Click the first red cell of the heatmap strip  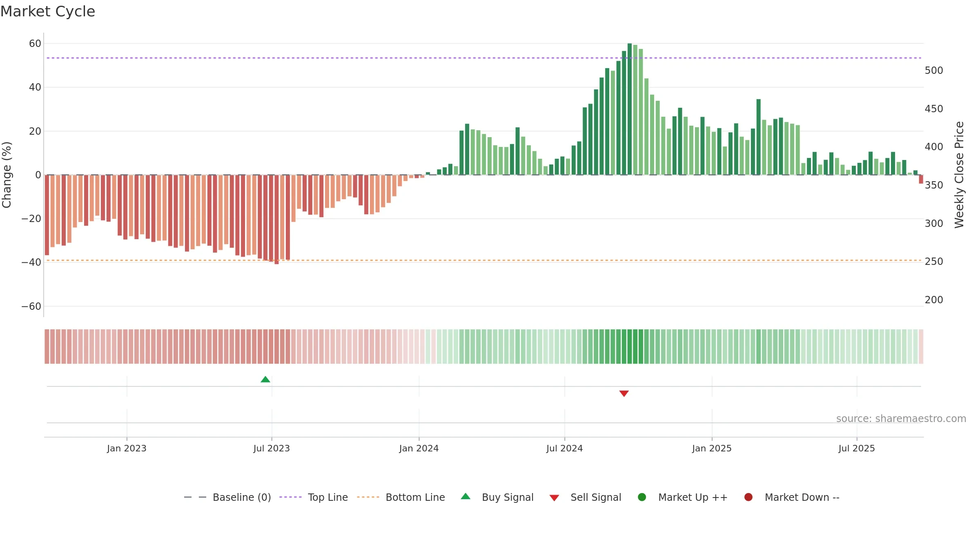[x=47, y=347]
